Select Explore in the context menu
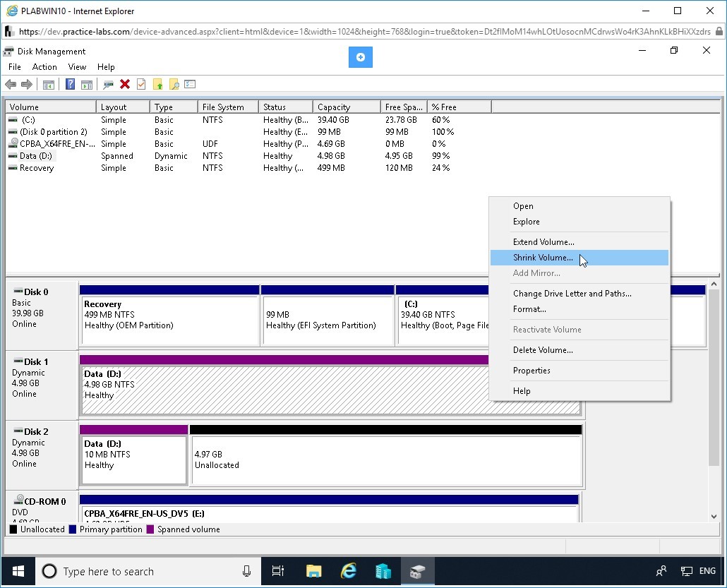727x588 pixels. (579, 222)
